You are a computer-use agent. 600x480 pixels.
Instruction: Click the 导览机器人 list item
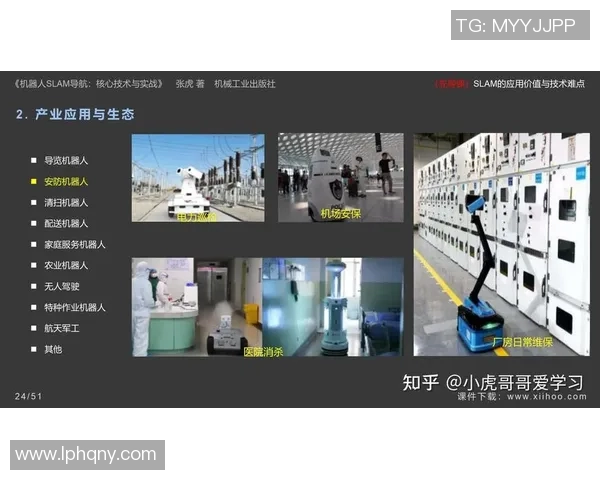click(x=66, y=160)
